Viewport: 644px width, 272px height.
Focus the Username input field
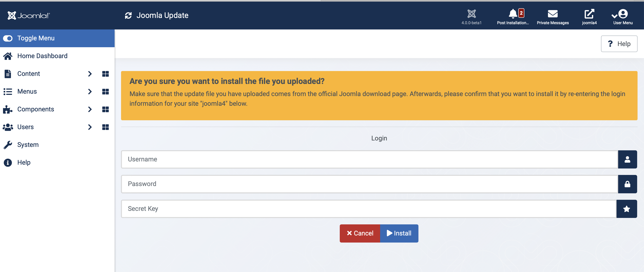pyautogui.click(x=369, y=159)
